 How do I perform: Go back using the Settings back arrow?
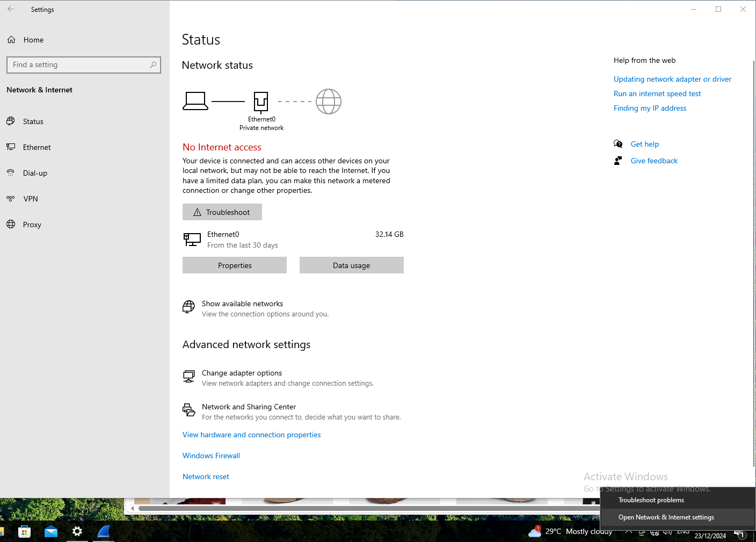tap(11, 9)
